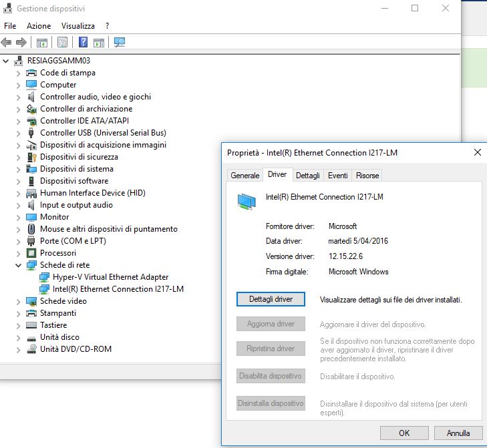Click the Aggiorna driver button
This screenshot has height=448, width=487.
271,324
